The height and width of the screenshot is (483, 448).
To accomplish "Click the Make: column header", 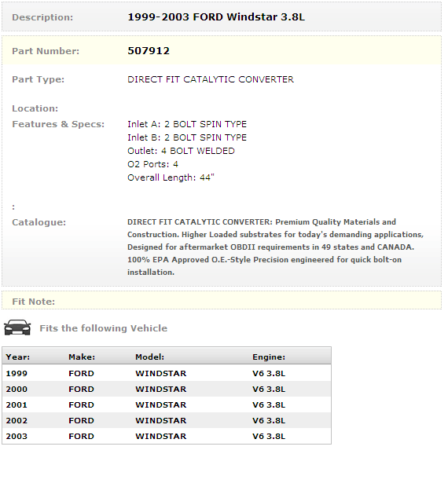I will pyautogui.click(x=82, y=357).
